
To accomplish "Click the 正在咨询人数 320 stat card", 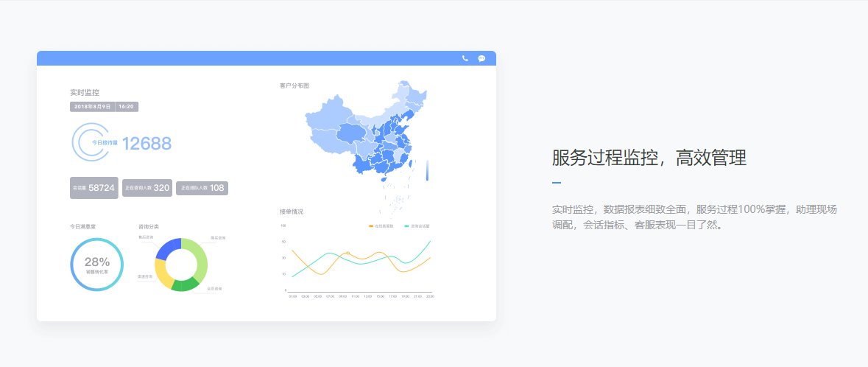I will [147, 188].
